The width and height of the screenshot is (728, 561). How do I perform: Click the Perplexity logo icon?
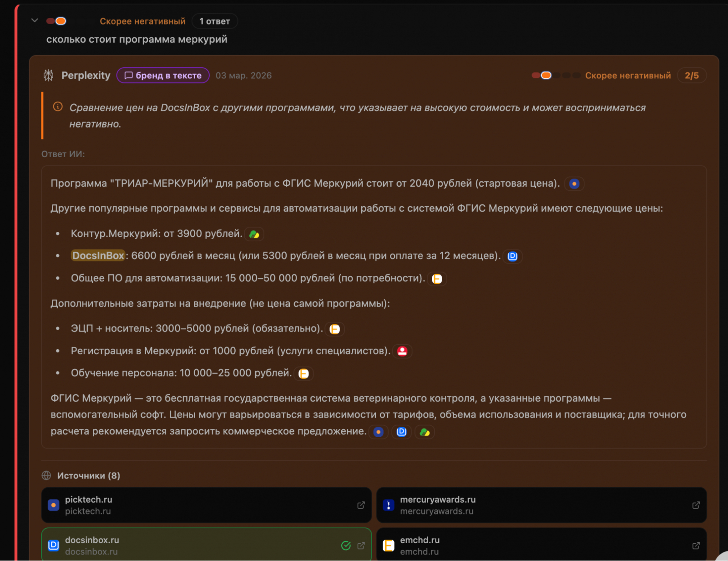click(49, 76)
